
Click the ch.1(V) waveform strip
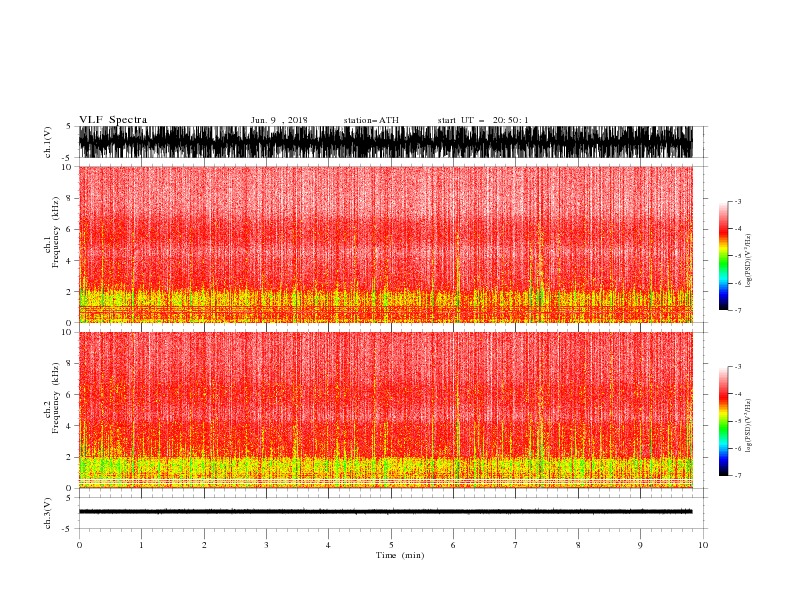385,142
